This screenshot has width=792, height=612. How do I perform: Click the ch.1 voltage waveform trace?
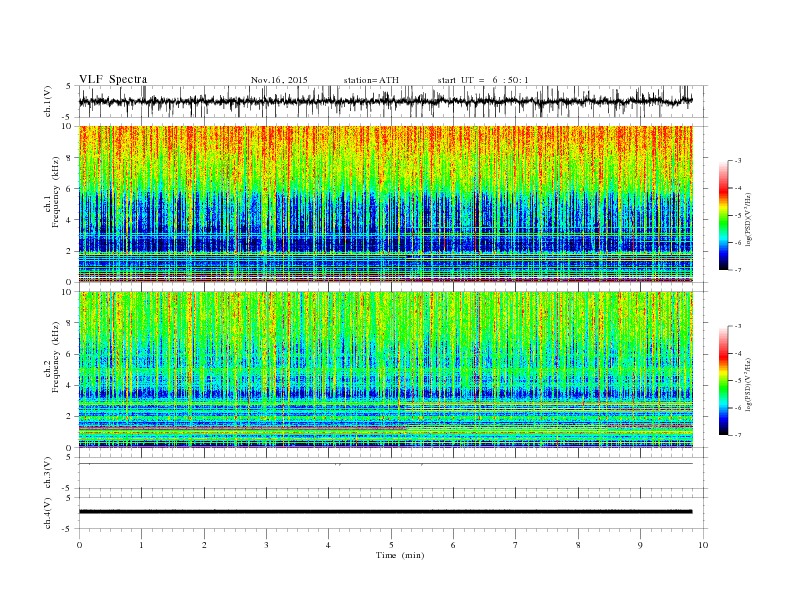click(385, 101)
